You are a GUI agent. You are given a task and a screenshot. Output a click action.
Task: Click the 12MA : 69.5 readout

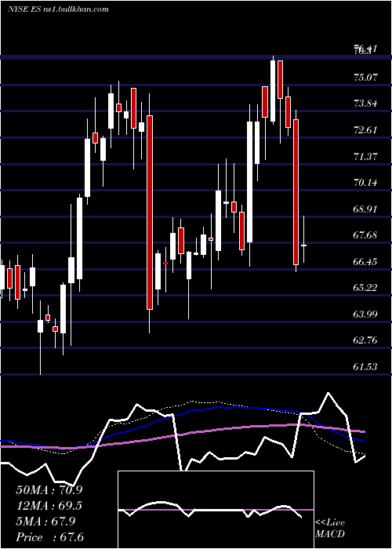(49, 506)
